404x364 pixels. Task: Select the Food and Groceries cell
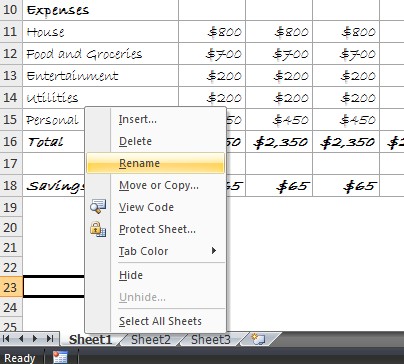point(100,53)
